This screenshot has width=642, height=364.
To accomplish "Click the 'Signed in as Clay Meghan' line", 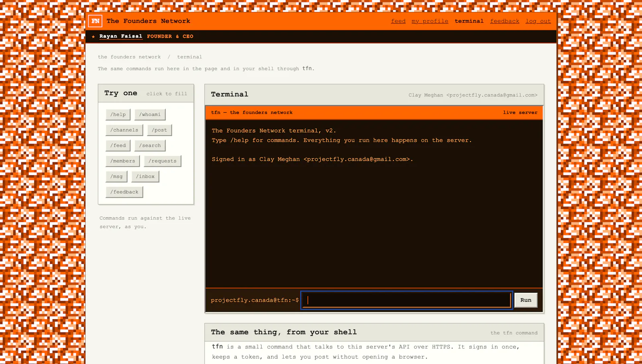I will coord(313,159).
